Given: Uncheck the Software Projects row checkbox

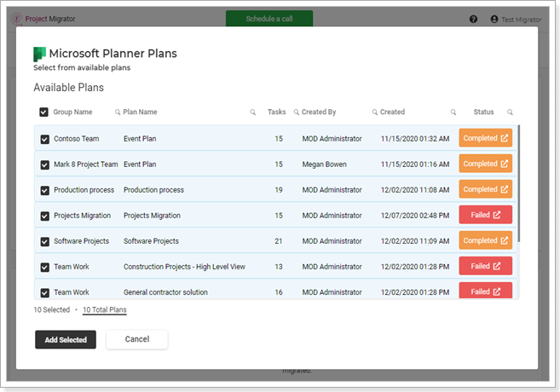Looking at the screenshot, I should click(44, 242).
